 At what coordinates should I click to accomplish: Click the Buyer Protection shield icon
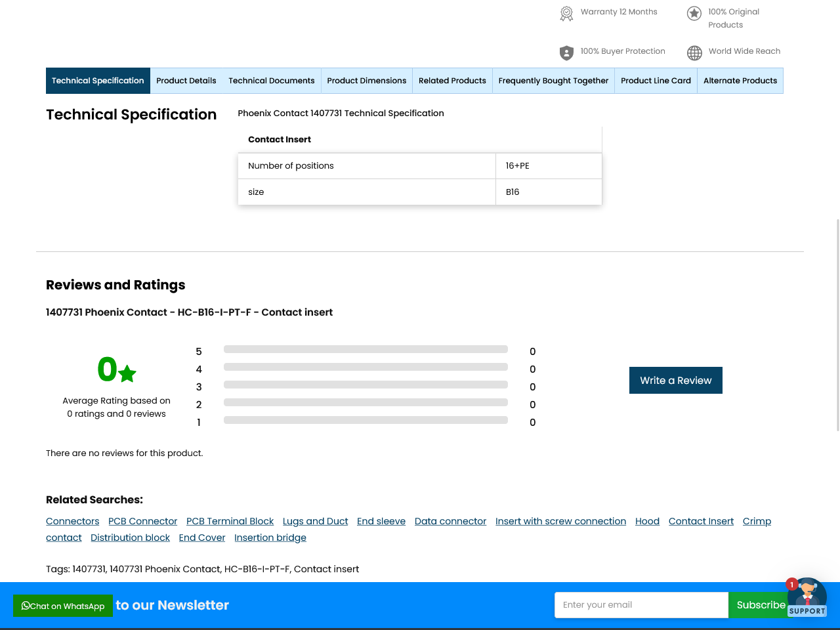coord(566,52)
